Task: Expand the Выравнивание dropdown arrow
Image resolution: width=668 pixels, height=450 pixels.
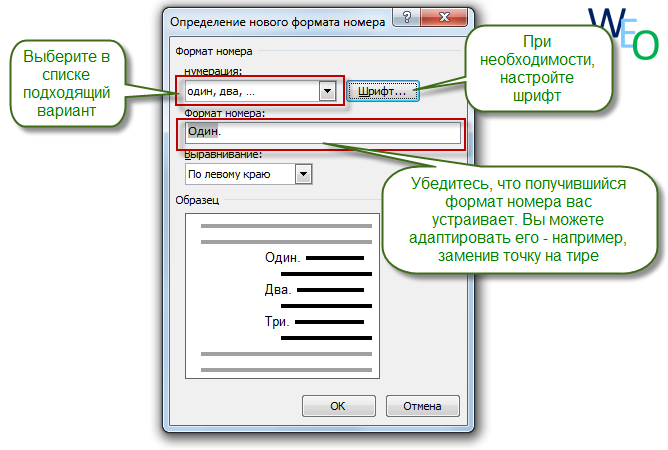Action: pyautogui.click(x=304, y=174)
